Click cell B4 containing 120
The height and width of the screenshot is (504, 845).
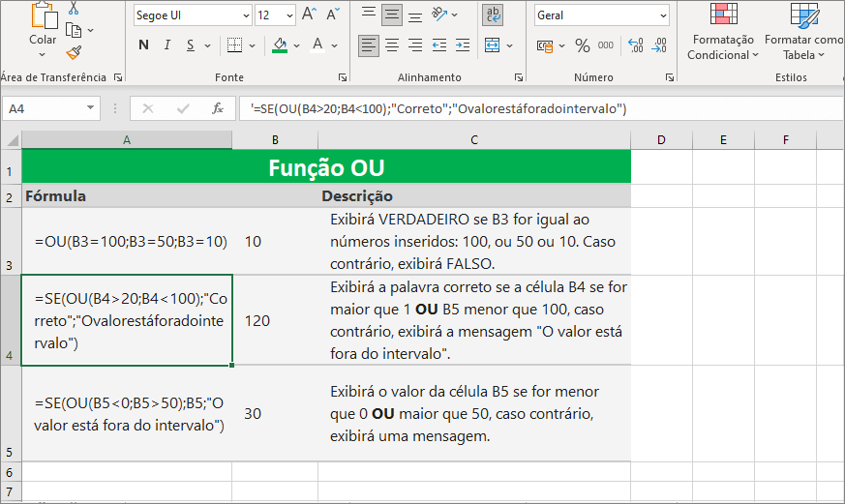pos(275,320)
